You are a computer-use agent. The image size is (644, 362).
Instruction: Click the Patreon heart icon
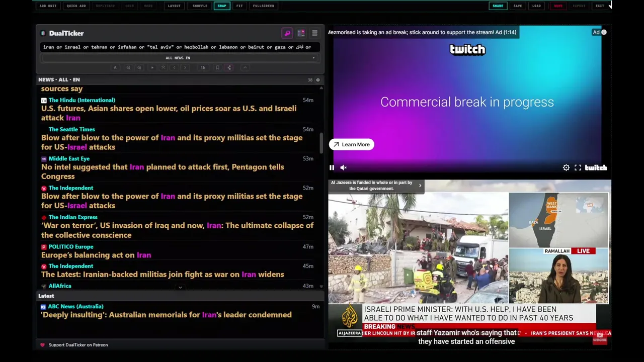(x=42, y=345)
